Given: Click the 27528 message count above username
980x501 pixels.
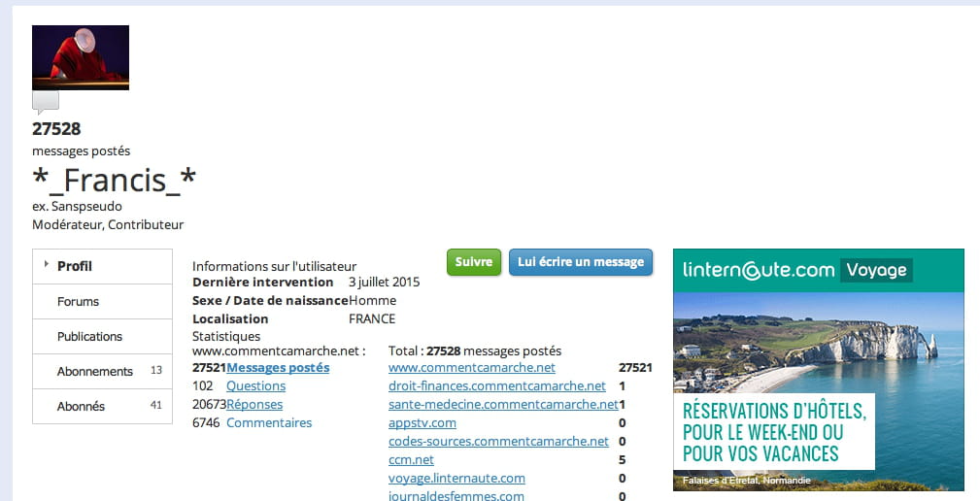Looking at the screenshot, I should point(56,129).
